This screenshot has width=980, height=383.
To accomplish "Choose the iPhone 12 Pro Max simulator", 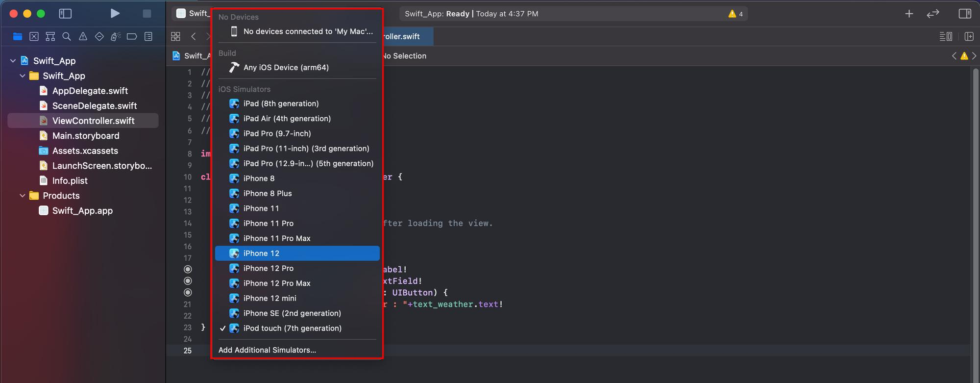I will click(x=297, y=283).
